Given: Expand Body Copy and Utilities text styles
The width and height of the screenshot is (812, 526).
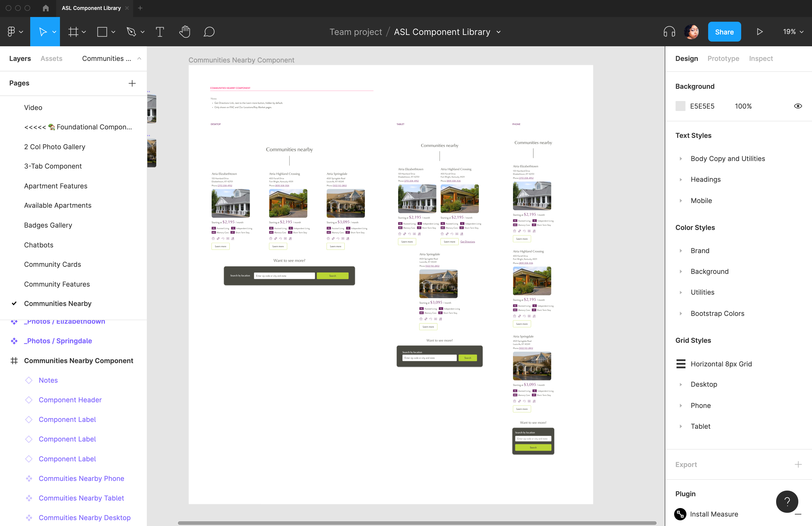Looking at the screenshot, I should tap(681, 159).
